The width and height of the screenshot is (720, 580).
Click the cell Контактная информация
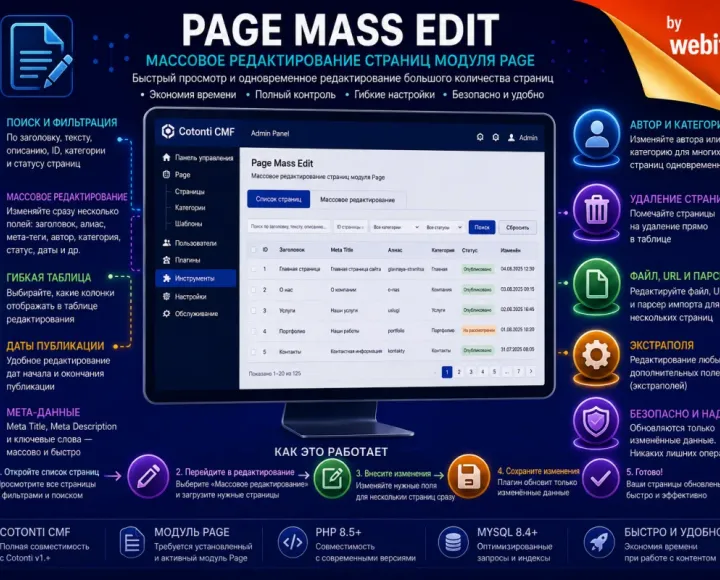coord(356,351)
